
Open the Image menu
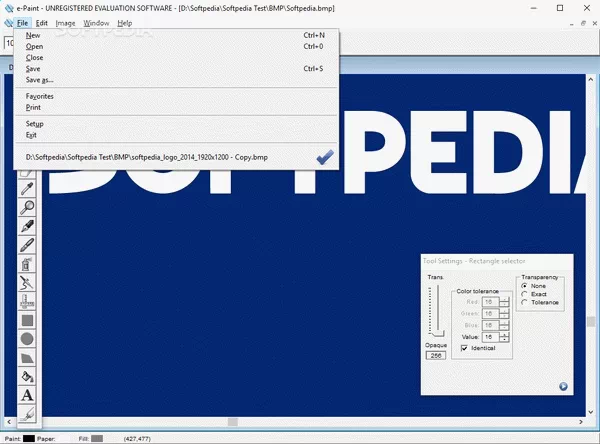coord(65,23)
